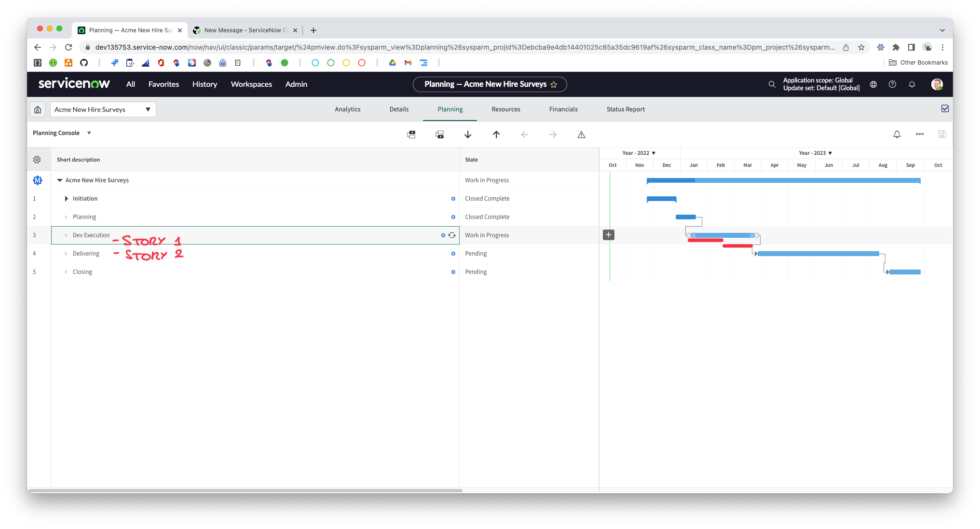Collapse the Acme New Hire Surveys row
The width and height of the screenshot is (980, 529).
tap(60, 180)
